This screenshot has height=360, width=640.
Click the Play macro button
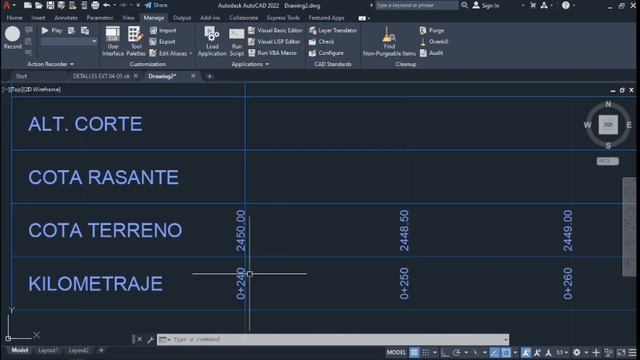click(x=51, y=31)
